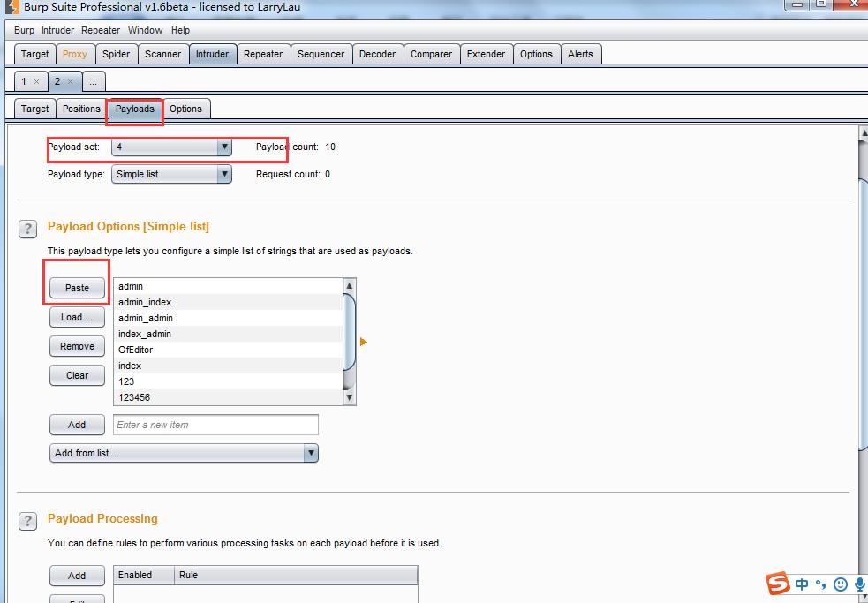Expand the Add from list dropdown
Image resolution: width=868 pixels, height=603 pixels.
pos(184,453)
